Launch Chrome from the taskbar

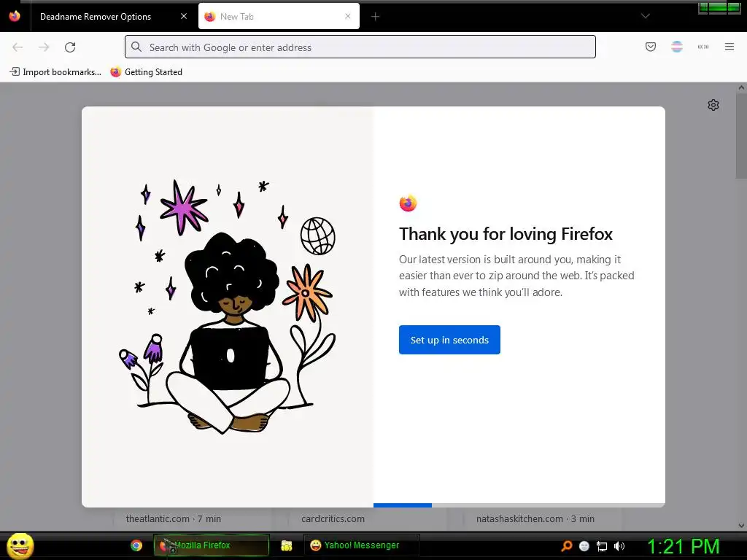(136, 545)
